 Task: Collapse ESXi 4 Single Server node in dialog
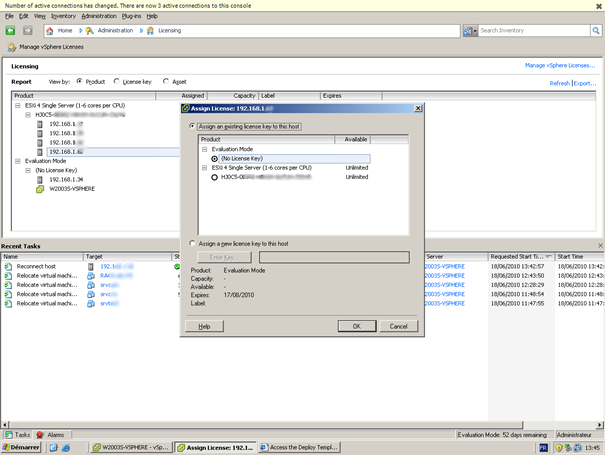click(x=204, y=168)
